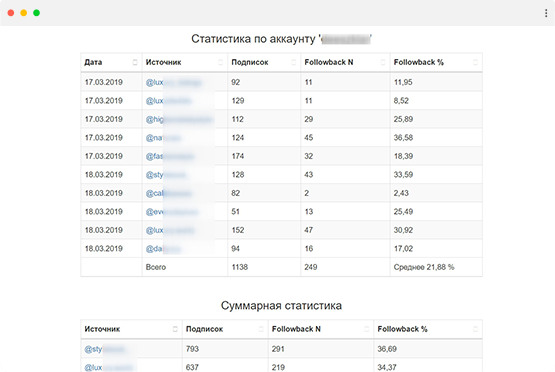The image size is (555, 372).
Task: Select followback percent 2,43
Action: click(x=401, y=193)
